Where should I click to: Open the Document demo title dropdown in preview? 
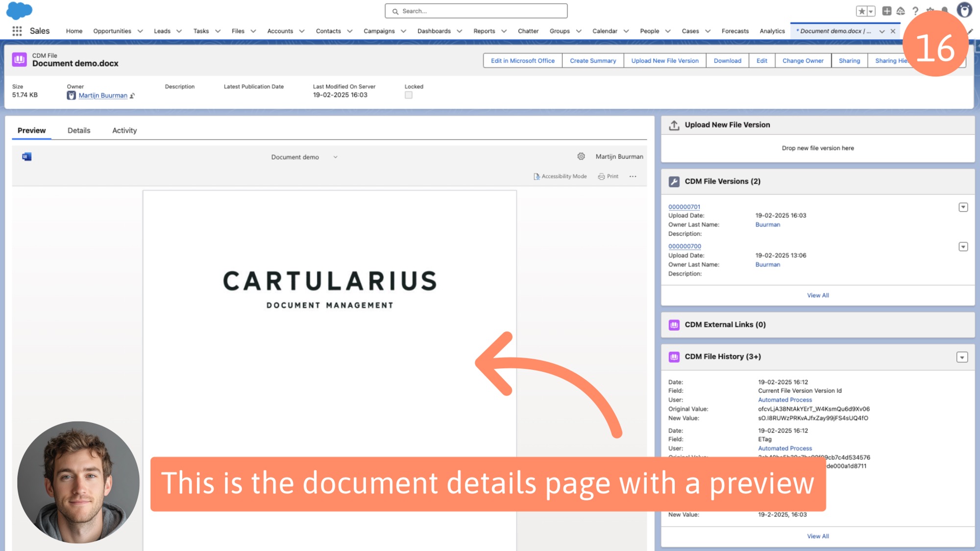point(335,157)
